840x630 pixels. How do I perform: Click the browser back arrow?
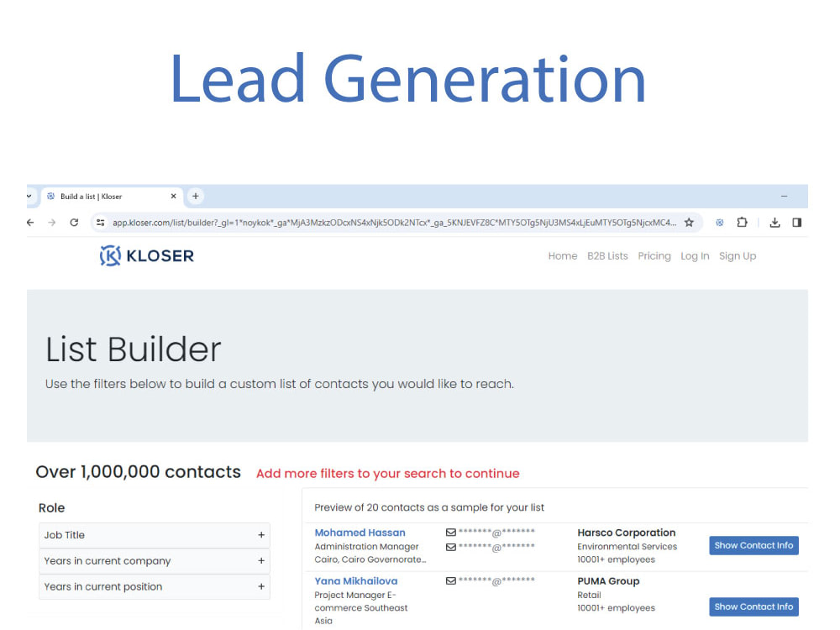pyautogui.click(x=30, y=223)
